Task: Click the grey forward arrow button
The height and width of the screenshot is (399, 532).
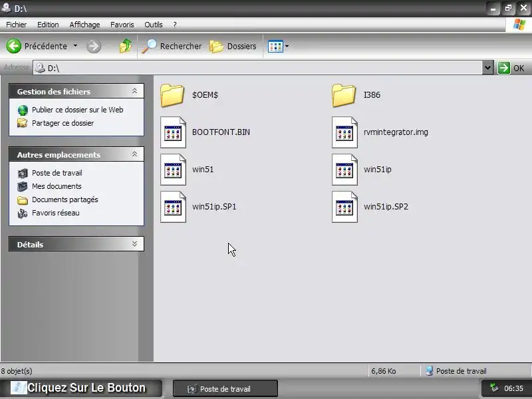Action: [x=94, y=46]
